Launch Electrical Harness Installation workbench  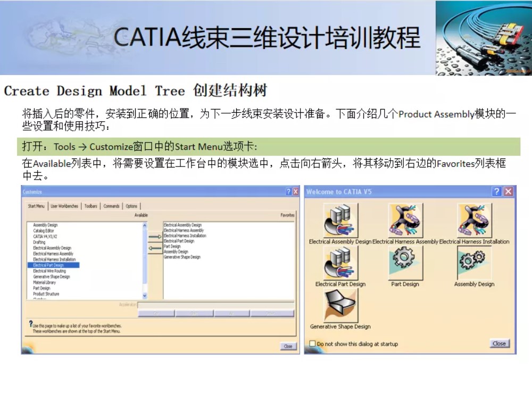(475, 220)
